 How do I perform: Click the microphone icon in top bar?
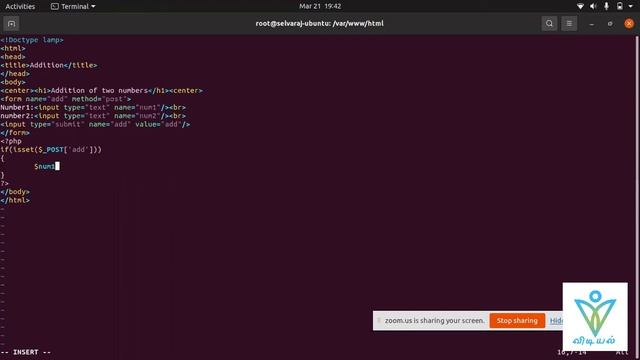[607, 6]
